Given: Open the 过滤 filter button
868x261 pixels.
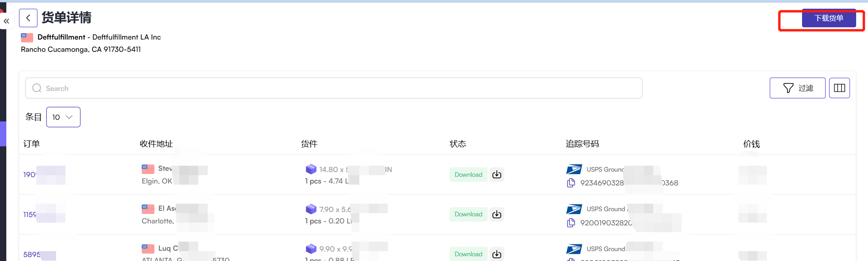Looking at the screenshot, I should coord(797,88).
